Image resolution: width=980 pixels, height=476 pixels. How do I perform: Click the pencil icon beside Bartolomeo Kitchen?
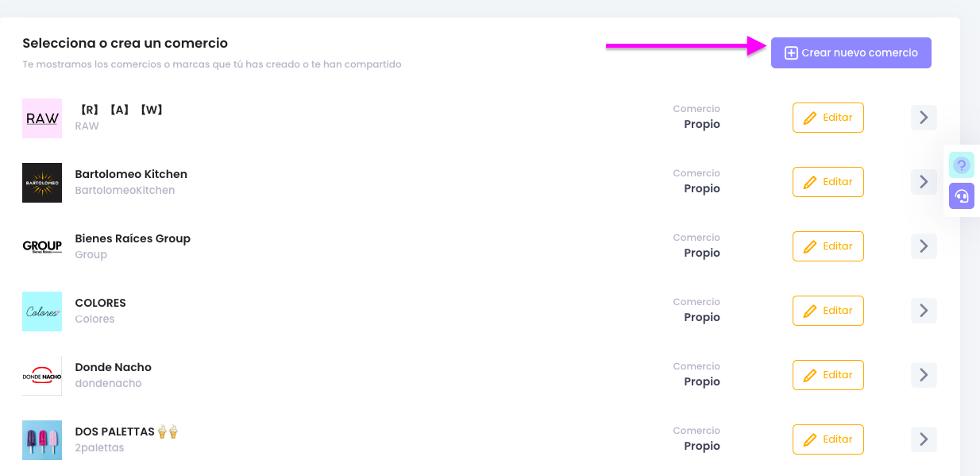point(812,181)
